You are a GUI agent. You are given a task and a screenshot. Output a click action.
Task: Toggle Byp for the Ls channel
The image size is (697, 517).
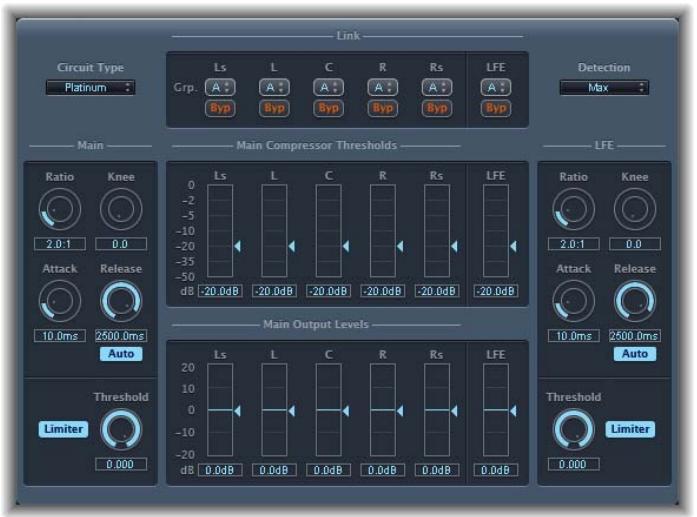pos(220,108)
